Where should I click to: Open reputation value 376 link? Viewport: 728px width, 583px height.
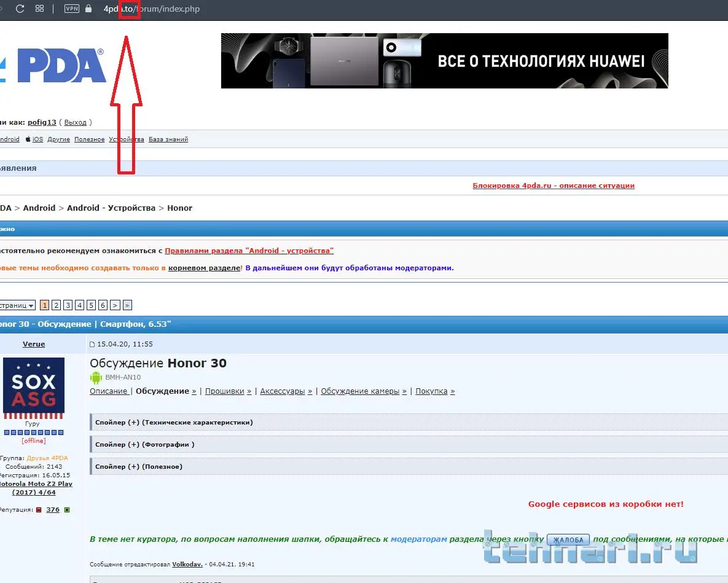(x=53, y=510)
